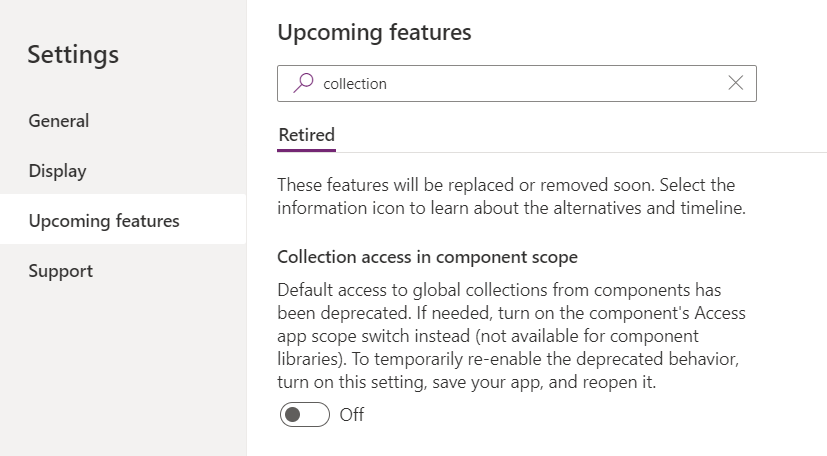The width and height of the screenshot is (827, 456).
Task: Click the Off label beside the switch
Action: (352, 414)
